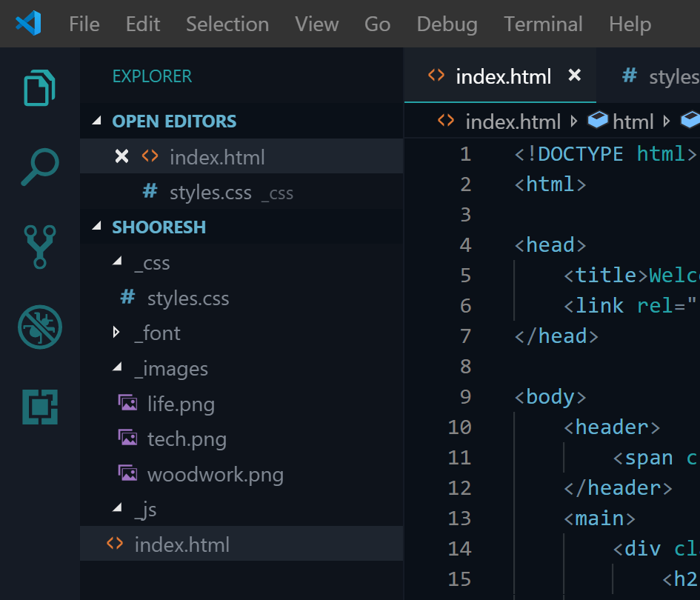Open the Extensions view icon
The height and width of the screenshot is (600, 700).
point(40,407)
